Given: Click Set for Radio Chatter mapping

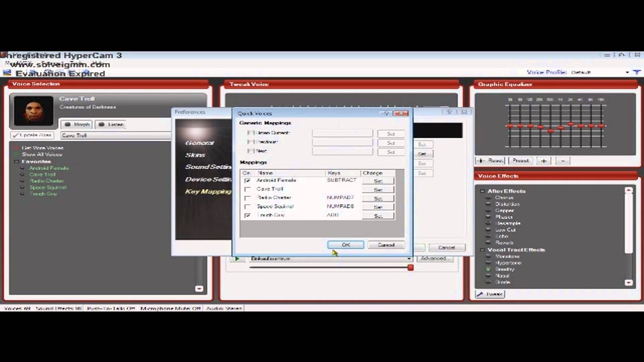Looking at the screenshot, I should click(x=378, y=199).
